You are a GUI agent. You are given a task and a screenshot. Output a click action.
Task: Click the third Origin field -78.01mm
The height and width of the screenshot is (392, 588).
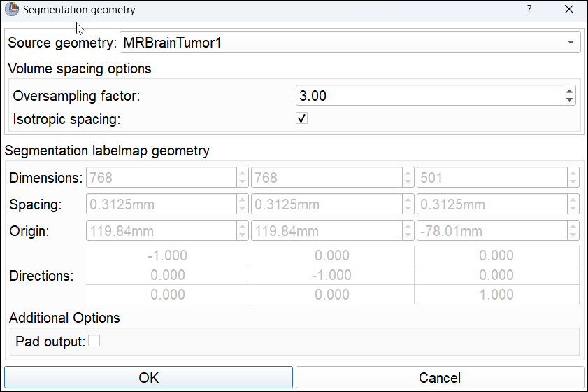pyautogui.click(x=492, y=231)
